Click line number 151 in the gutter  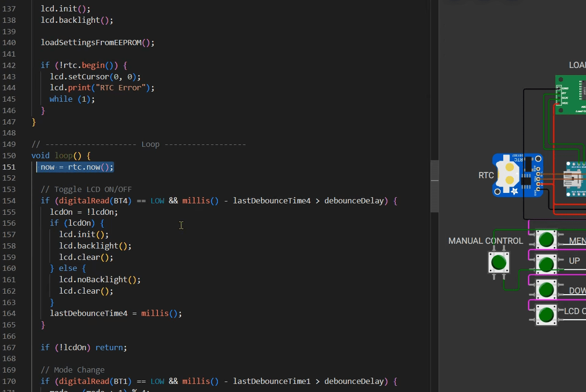click(9, 167)
